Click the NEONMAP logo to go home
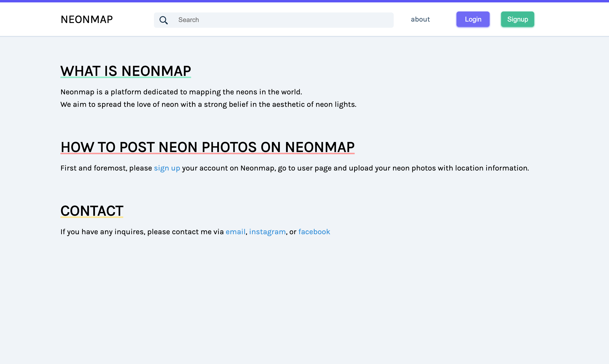Screen dimensions: 609x364 point(87,19)
